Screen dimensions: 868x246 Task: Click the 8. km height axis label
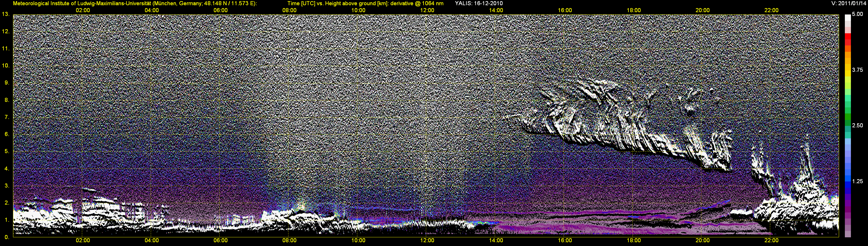[7, 100]
